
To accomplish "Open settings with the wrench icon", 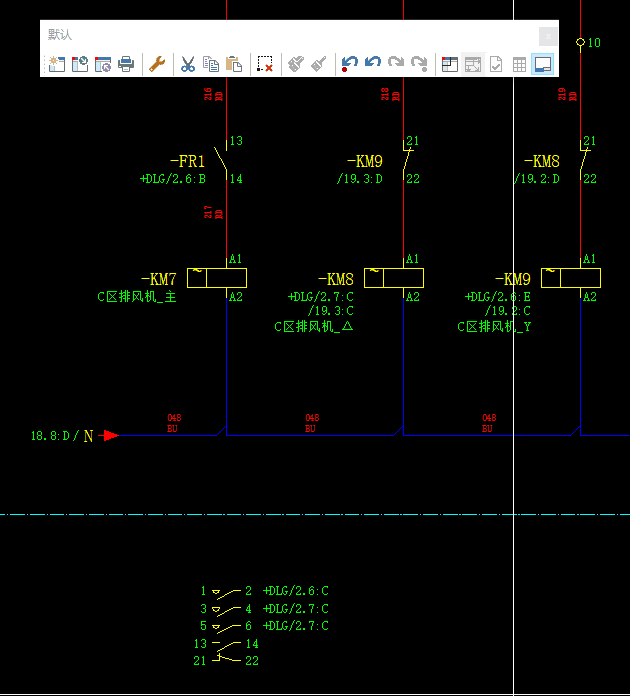I will tap(157, 65).
